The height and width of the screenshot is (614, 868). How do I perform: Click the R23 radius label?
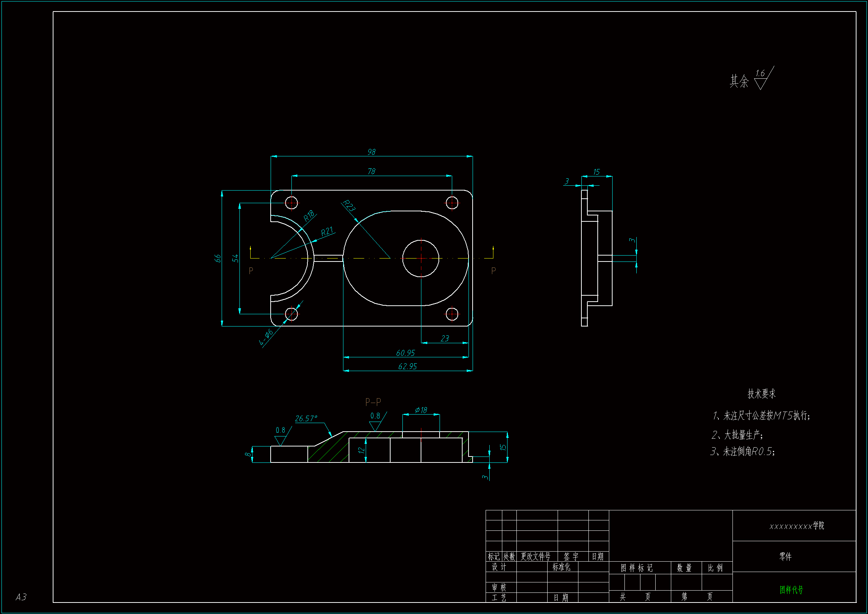(349, 206)
